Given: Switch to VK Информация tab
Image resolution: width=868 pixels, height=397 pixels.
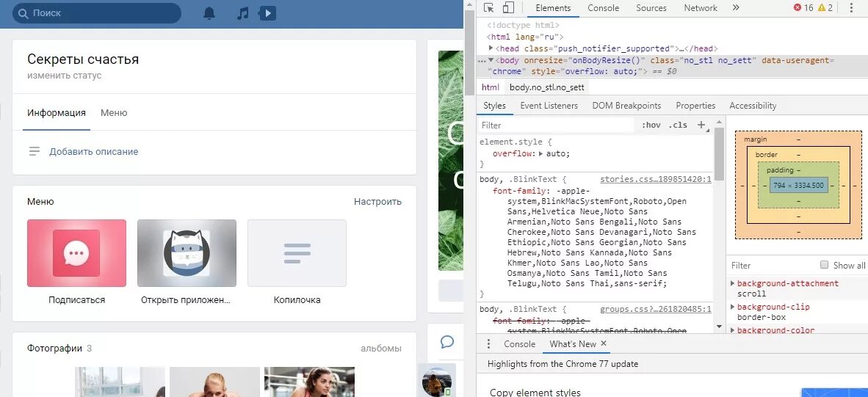Looking at the screenshot, I should [x=57, y=113].
